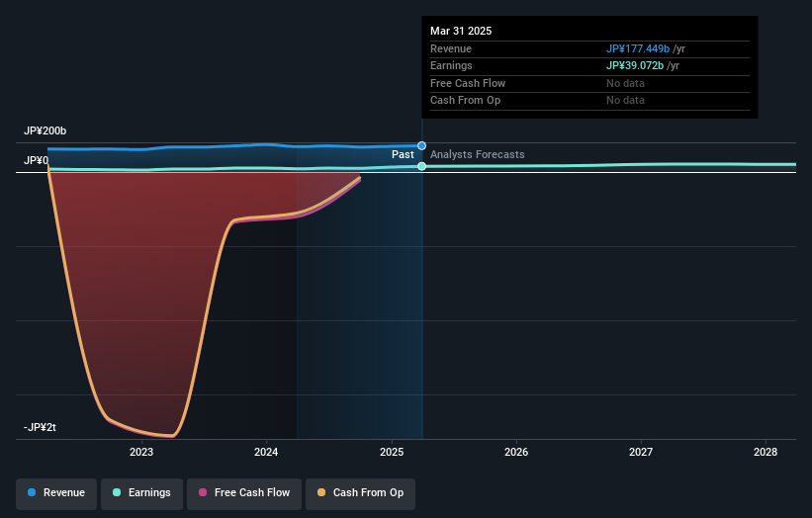Click the orange Cash From Op legend dot
Screen dimensions: 812x518
321,492
